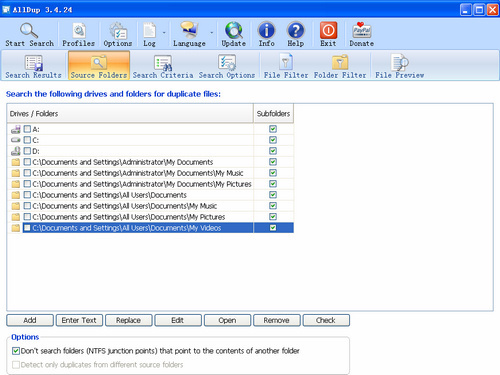This screenshot has width=500, height=375.
Task: Open the Info icon
Action: (x=266, y=30)
